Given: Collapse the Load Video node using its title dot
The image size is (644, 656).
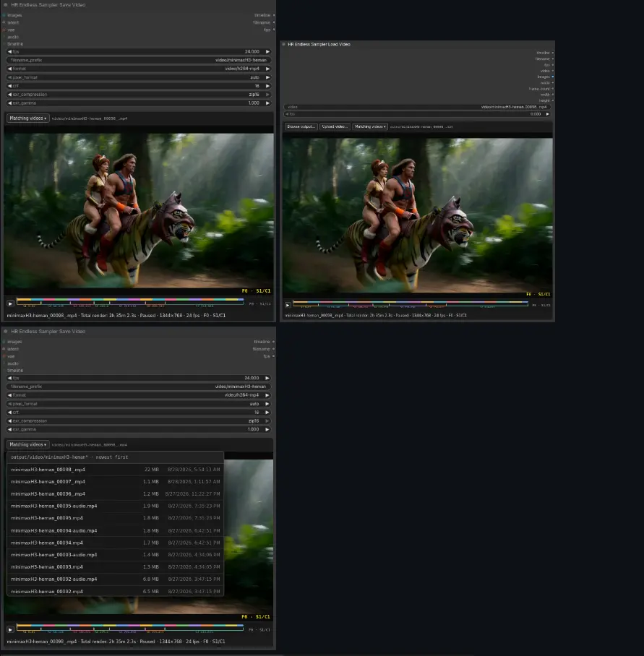Looking at the screenshot, I should [283, 44].
